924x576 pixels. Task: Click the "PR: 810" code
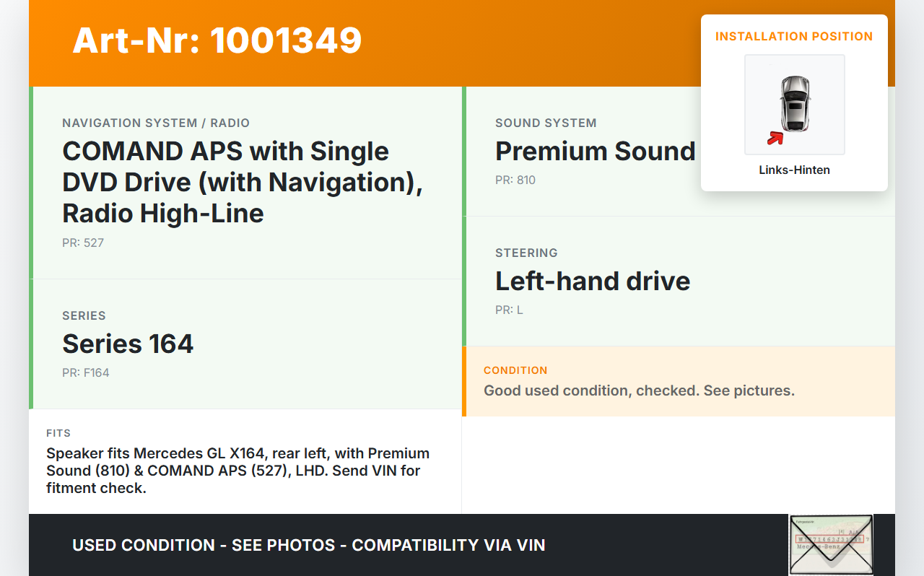[515, 180]
